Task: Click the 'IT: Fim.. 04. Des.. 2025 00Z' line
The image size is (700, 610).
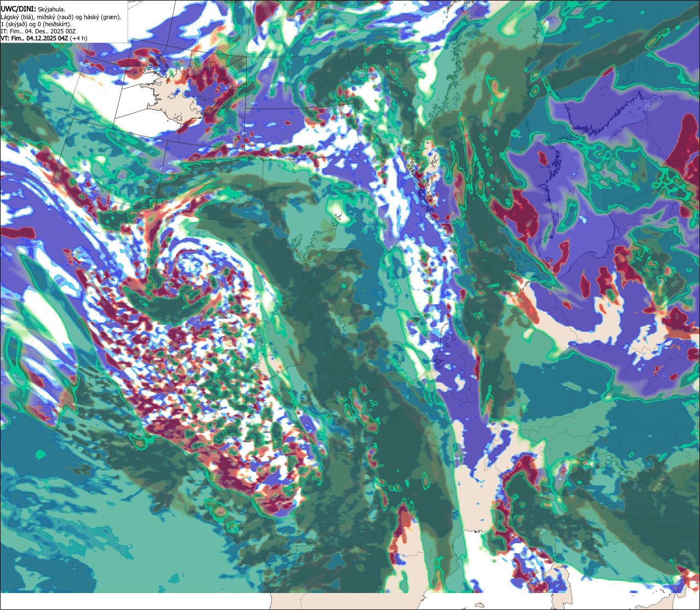Action: click(x=38, y=31)
